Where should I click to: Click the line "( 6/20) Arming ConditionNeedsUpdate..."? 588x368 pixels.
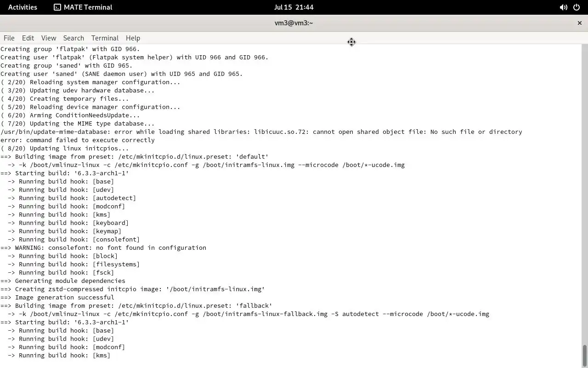tap(70, 115)
